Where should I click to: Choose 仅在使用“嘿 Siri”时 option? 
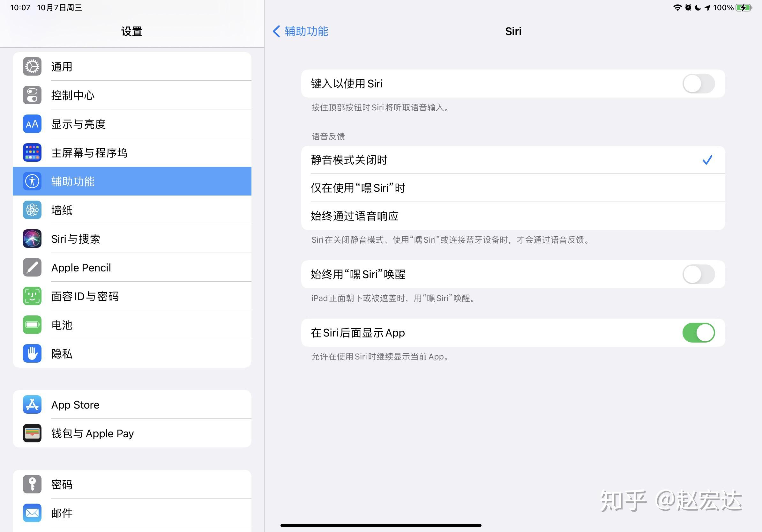(513, 188)
